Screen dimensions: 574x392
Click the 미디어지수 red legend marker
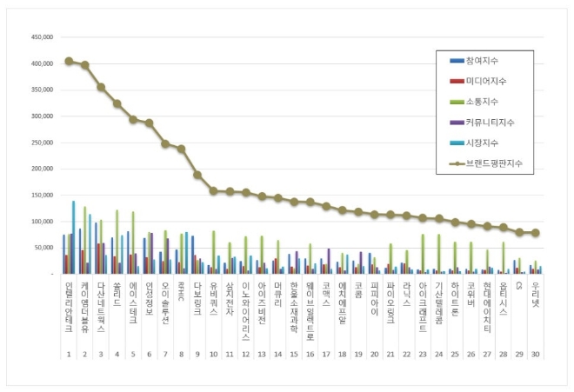click(x=456, y=81)
